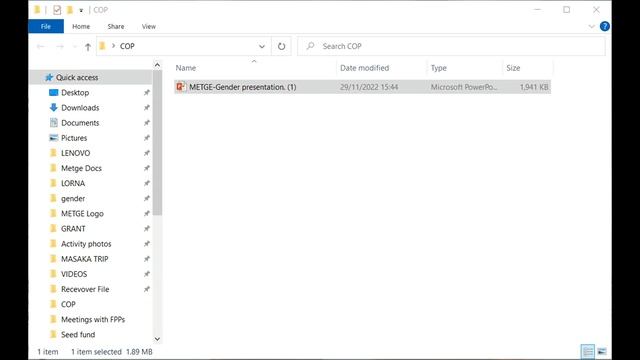This screenshot has width=640, height=360.
Task: Click pin icon beside MASAKA TRIP
Action: click(x=147, y=259)
